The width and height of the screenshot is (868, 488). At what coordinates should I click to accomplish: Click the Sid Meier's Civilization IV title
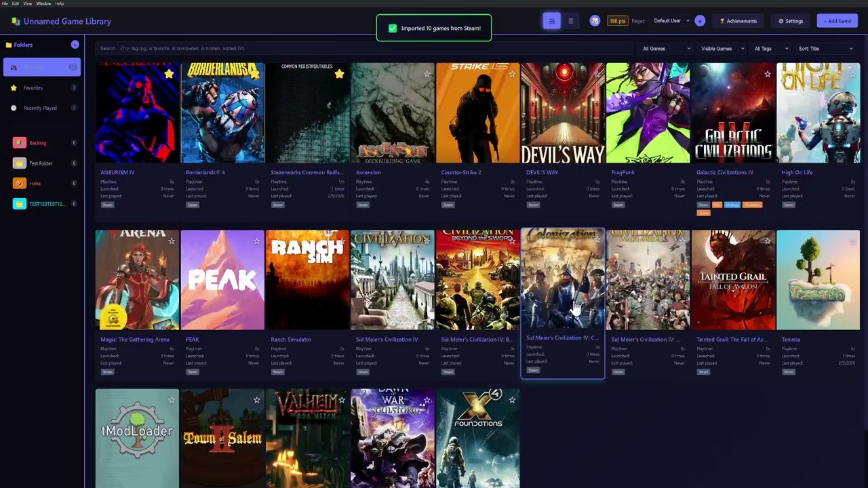click(387, 340)
